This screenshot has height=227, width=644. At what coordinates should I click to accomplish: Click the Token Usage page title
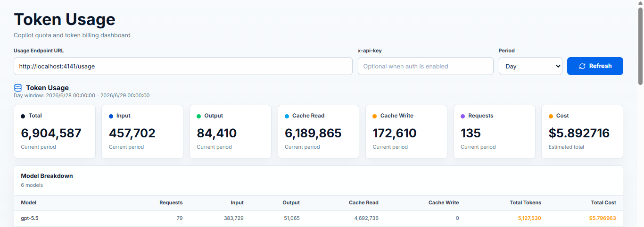65,19
